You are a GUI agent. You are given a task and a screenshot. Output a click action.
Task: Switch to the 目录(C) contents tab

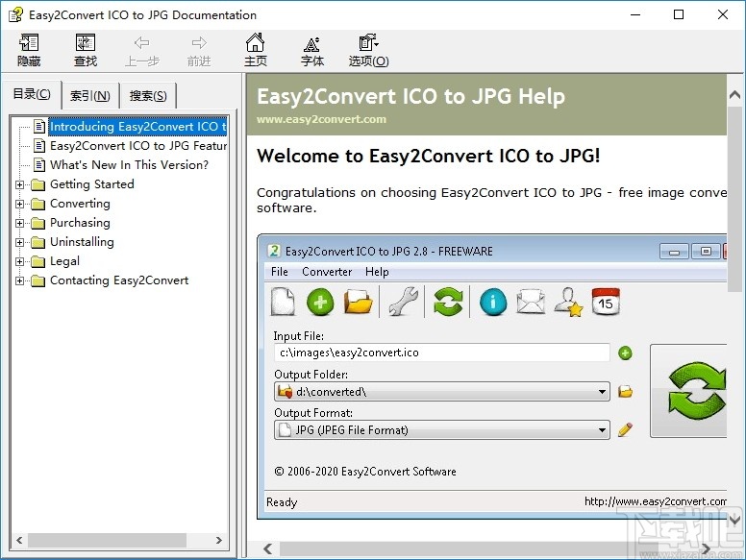click(32, 94)
